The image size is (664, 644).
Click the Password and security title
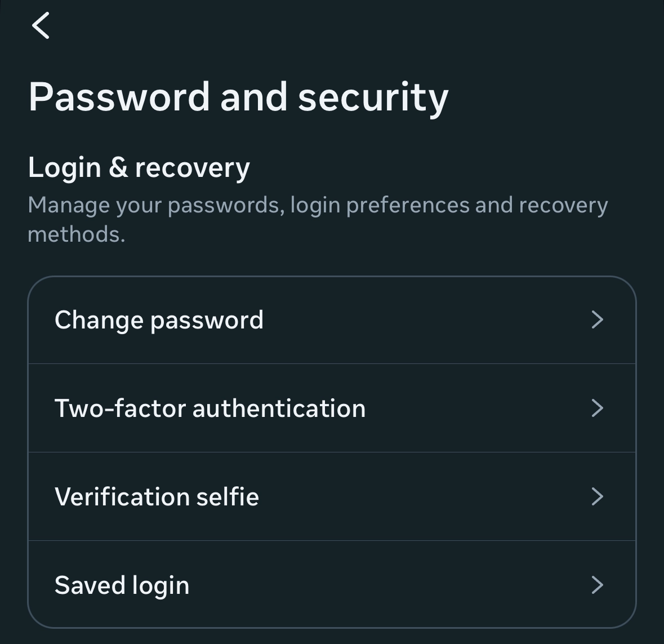pos(238,97)
